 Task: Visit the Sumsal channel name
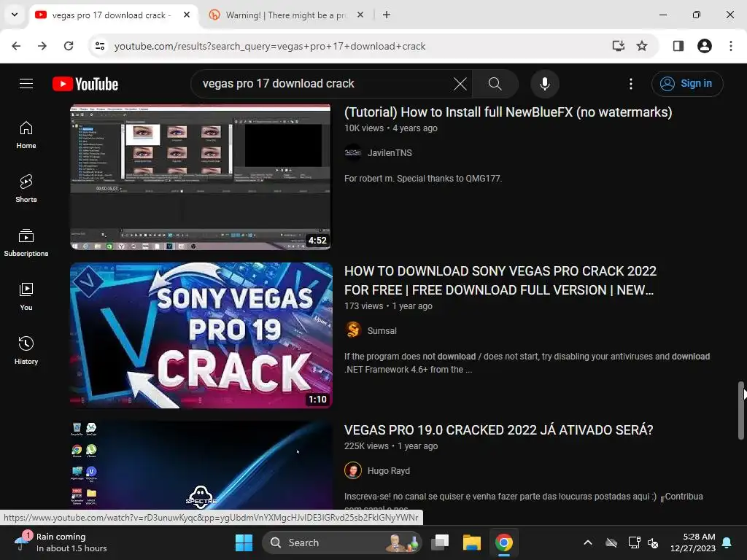pos(382,331)
